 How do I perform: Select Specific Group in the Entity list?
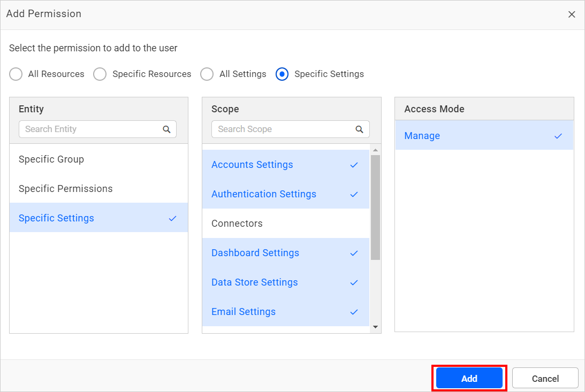pyautogui.click(x=51, y=159)
